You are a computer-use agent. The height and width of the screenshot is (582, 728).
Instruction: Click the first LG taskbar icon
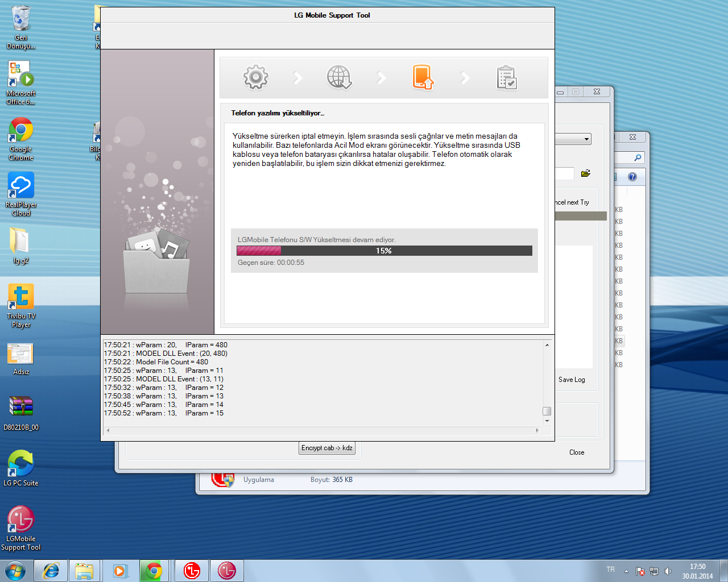tap(192, 571)
